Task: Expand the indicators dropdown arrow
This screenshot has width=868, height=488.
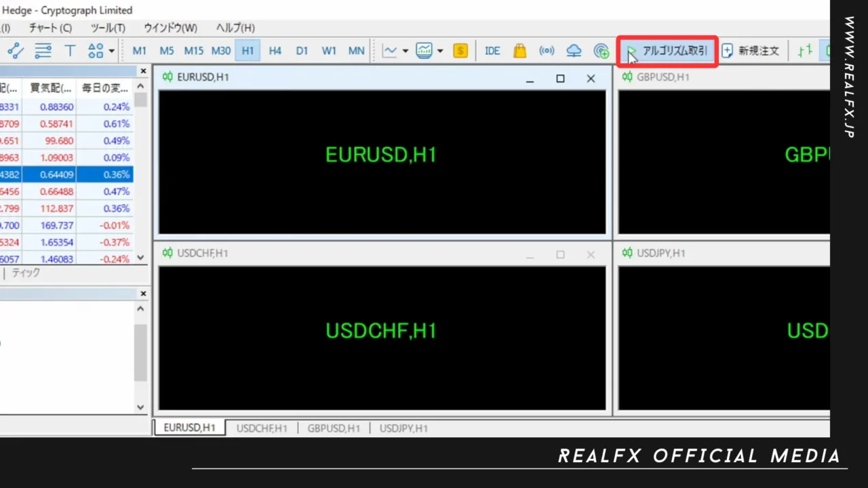Action: [439, 50]
